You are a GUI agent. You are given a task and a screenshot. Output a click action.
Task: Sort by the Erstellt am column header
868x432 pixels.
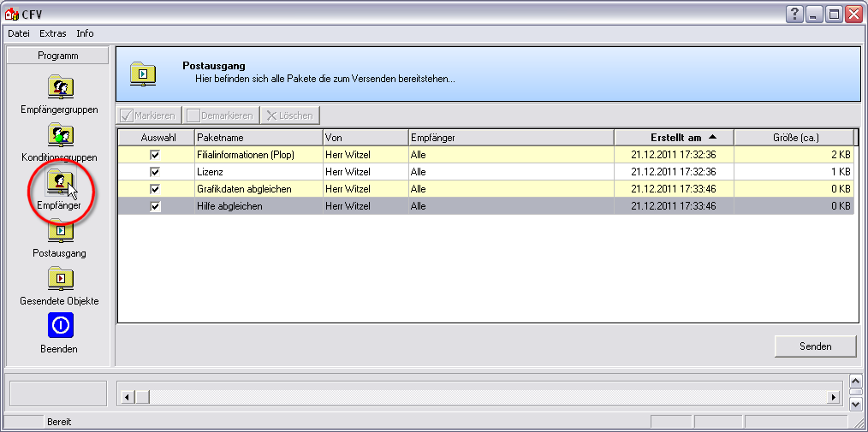coord(673,138)
